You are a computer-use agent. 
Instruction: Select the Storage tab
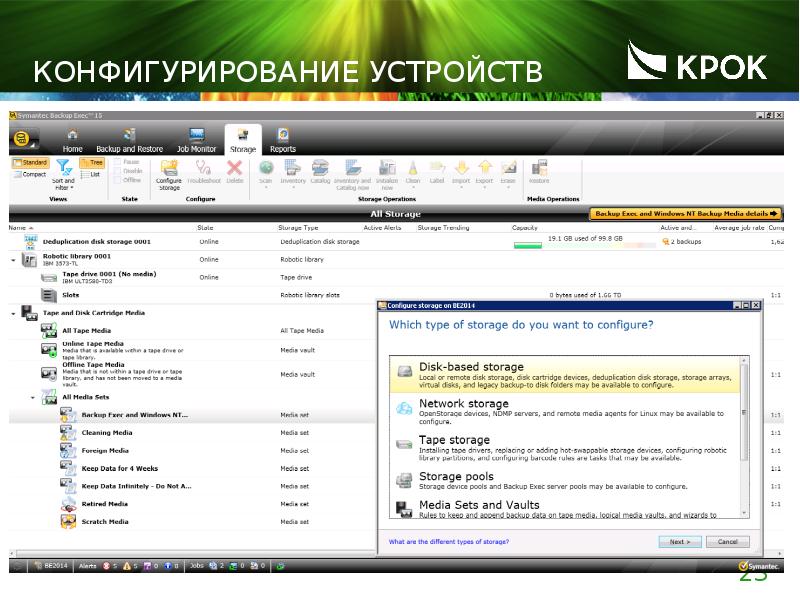click(x=243, y=141)
